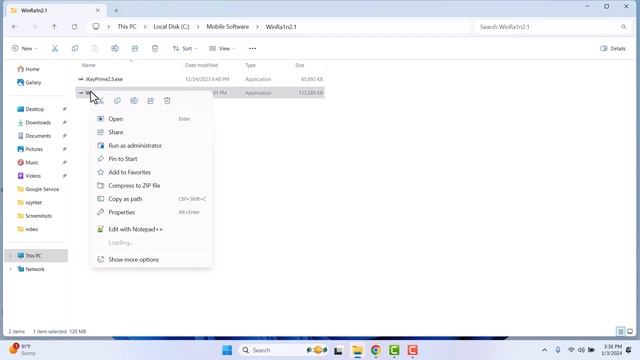Click Show more options
The height and width of the screenshot is (360, 640).
tap(151, 260)
